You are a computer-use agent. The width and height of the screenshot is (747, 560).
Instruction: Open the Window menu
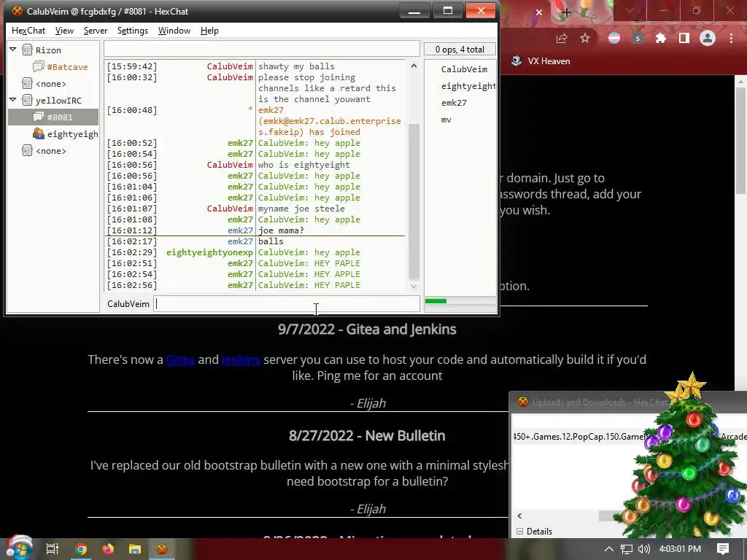click(x=174, y=31)
